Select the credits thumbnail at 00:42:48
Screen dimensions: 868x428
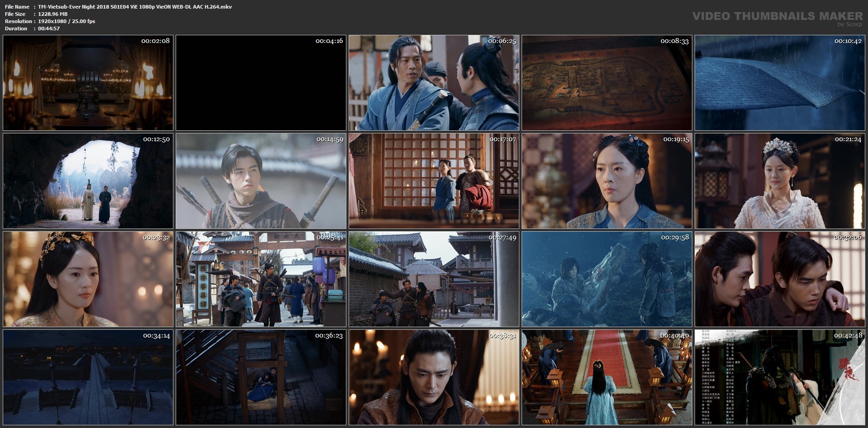780,377
